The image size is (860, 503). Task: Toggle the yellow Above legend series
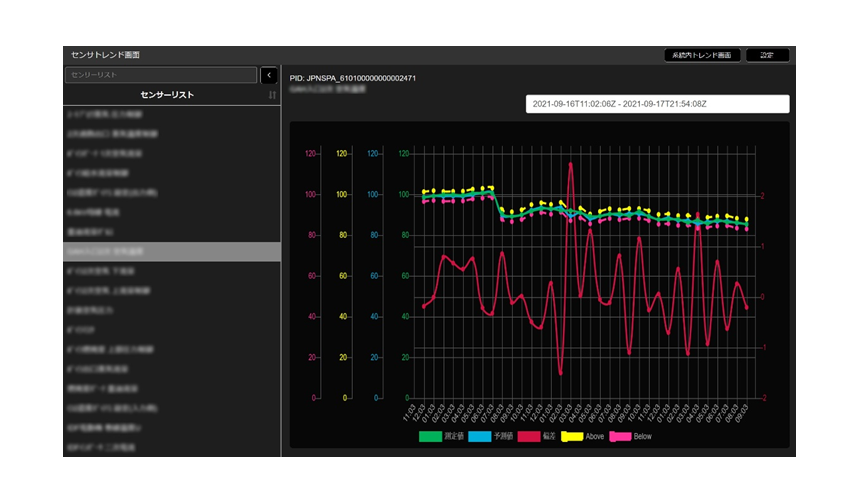(x=582, y=437)
